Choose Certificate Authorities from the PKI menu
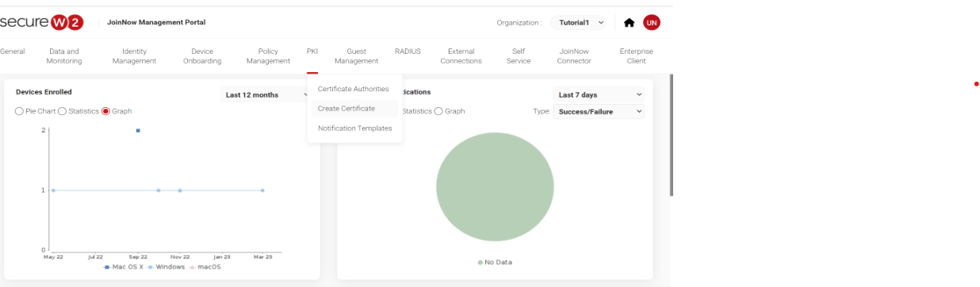Image resolution: width=980 pixels, height=287 pixels. [354, 89]
